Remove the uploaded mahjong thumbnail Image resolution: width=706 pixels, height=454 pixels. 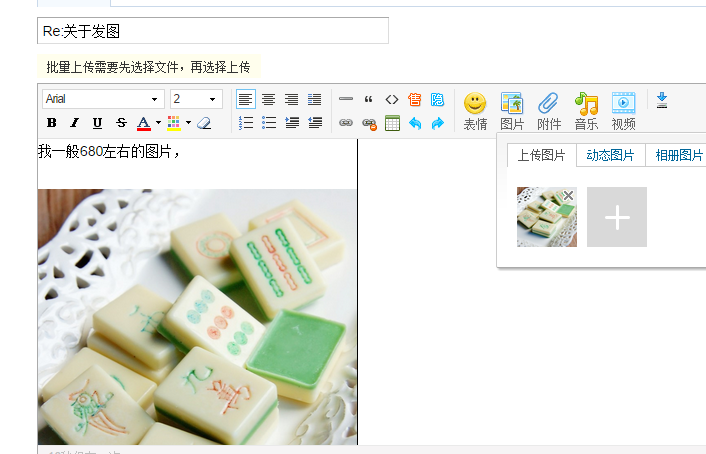pos(568,195)
